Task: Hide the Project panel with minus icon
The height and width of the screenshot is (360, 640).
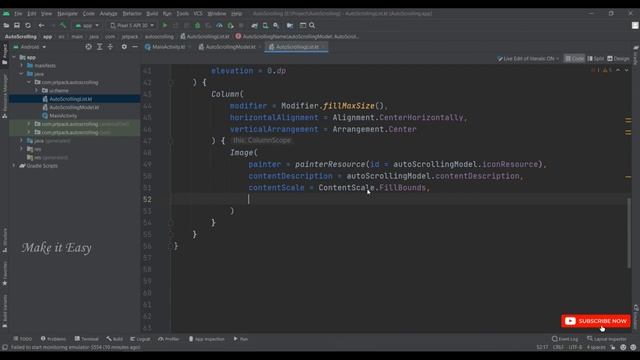Action: click(135, 47)
